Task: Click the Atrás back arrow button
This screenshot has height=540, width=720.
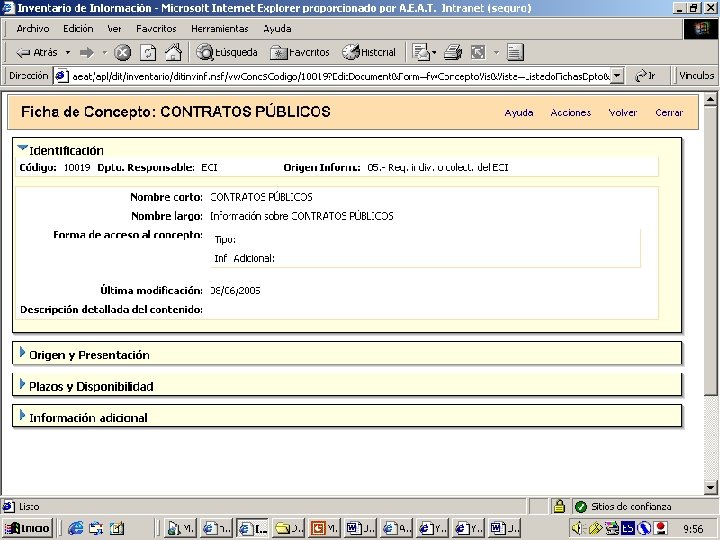Action: coord(36,52)
